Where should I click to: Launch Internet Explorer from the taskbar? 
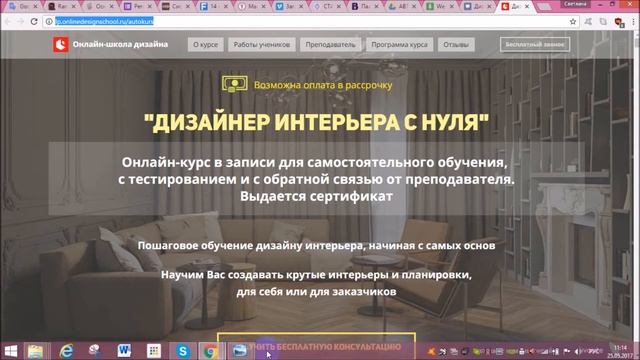coord(66,351)
